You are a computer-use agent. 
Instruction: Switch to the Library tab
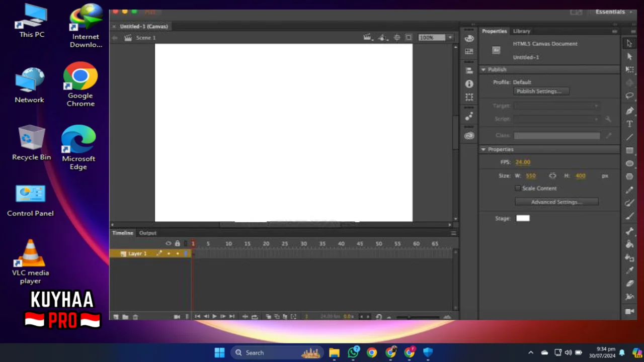pyautogui.click(x=522, y=31)
